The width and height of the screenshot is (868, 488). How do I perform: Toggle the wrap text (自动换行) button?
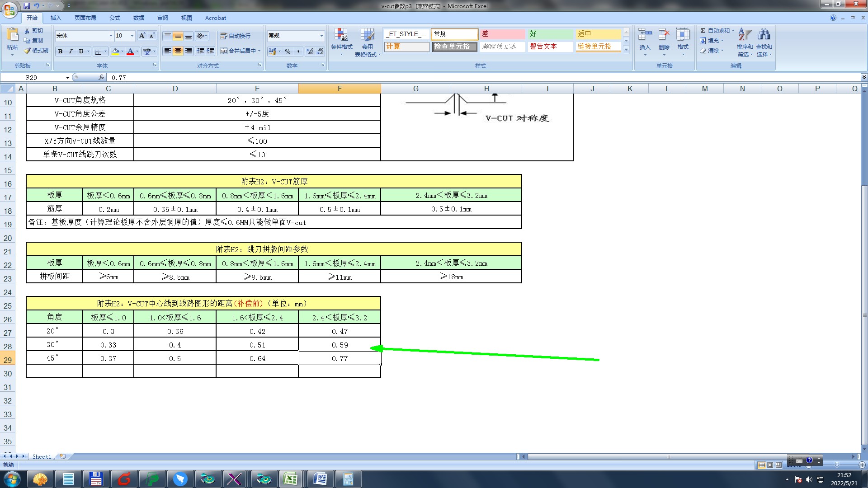point(235,36)
